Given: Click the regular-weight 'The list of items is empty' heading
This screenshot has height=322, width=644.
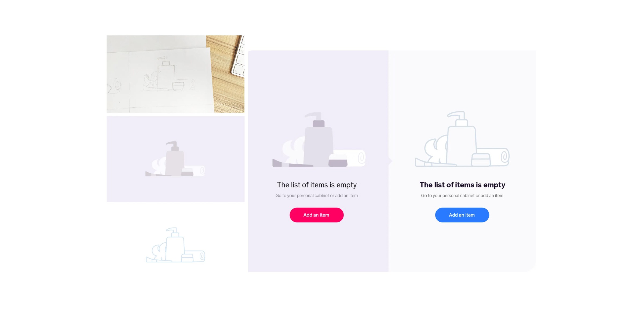Looking at the screenshot, I should point(317,185).
